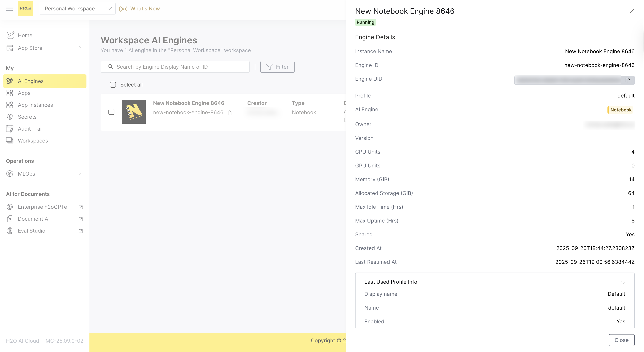Open the Secrets section
644x352 pixels.
(x=27, y=117)
